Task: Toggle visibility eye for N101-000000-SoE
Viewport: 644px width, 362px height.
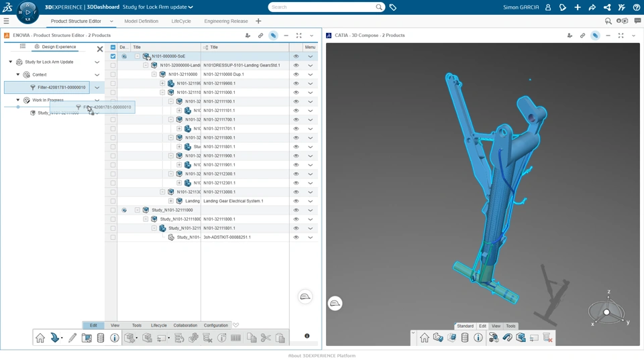Action: click(x=296, y=56)
